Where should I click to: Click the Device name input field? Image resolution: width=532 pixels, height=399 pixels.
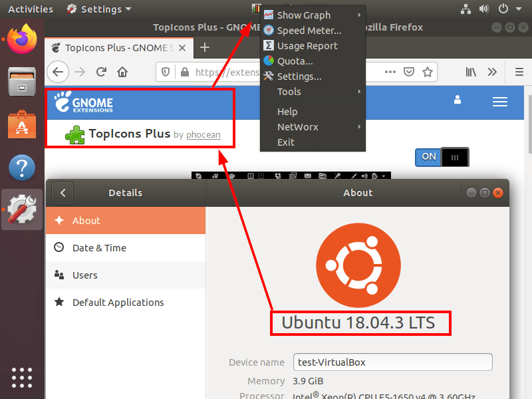pyautogui.click(x=392, y=362)
